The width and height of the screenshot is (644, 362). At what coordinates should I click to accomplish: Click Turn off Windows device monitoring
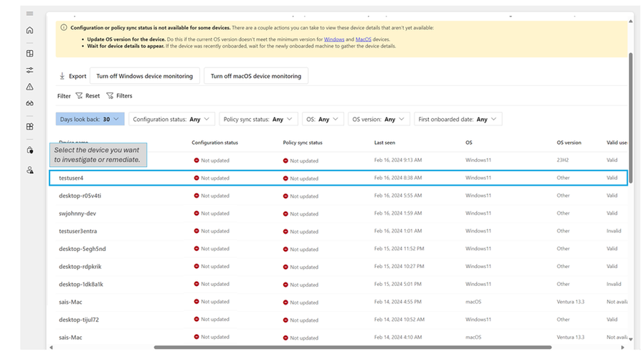coord(145,76)
